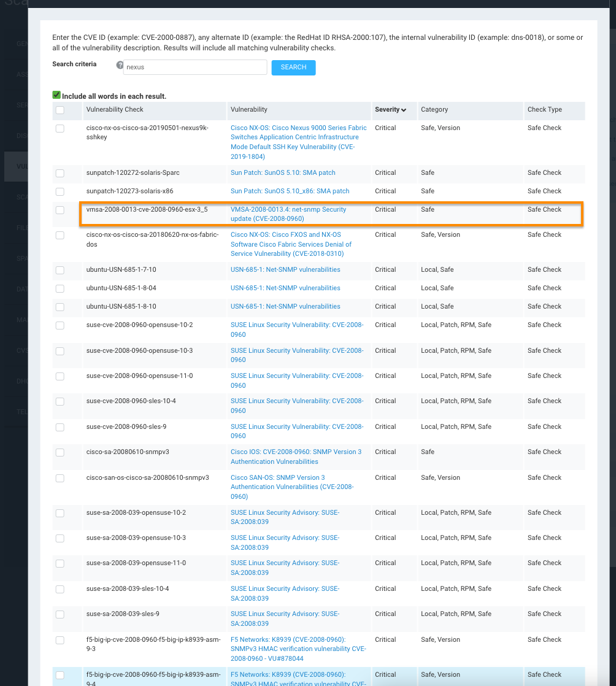Image resolution: width=616 pixels, height=686 pixels.
Task: Check the suse-sa-2008-039-sles-9 checkbox
Action: pyautogui.click(x=60, y=615)
